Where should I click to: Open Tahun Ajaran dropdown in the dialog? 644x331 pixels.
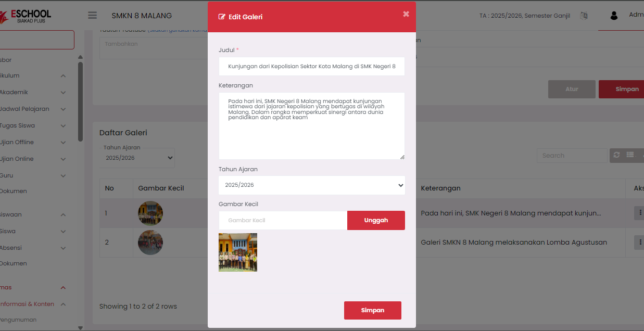coord(311,185)
